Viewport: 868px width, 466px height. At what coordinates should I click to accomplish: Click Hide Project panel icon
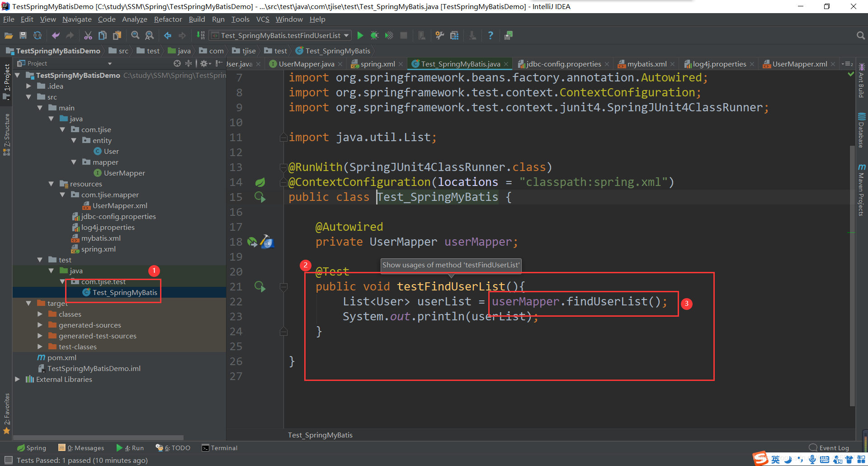[x=219, y=64]
